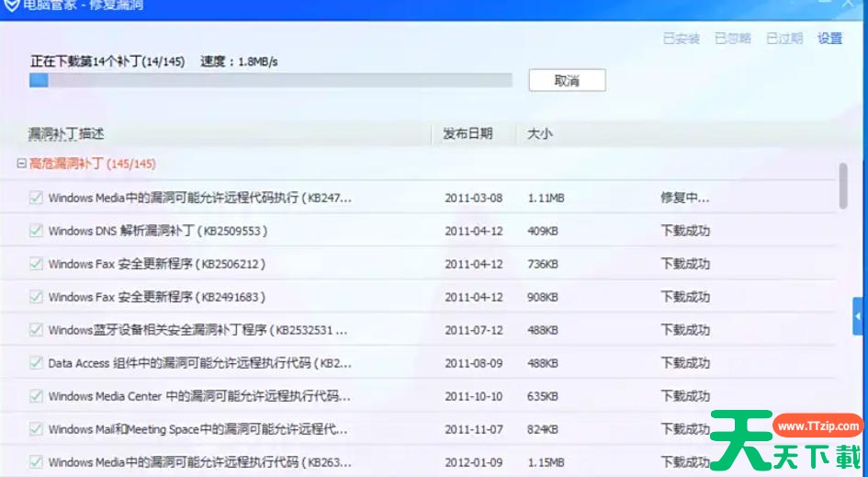Open the blue side panel arrow on right edge
This screenshot has width=868, height=477.
(x=859, y=316)
